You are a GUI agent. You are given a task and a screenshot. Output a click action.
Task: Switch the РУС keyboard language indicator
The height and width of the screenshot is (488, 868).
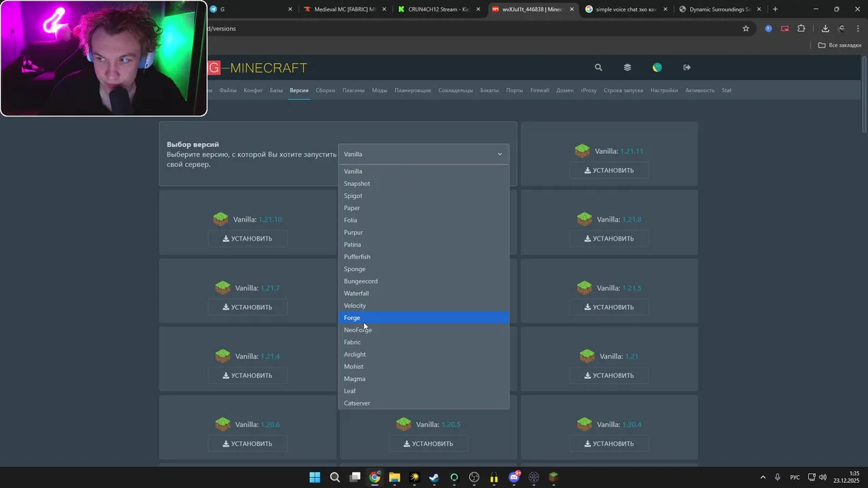tap(795, 477)
